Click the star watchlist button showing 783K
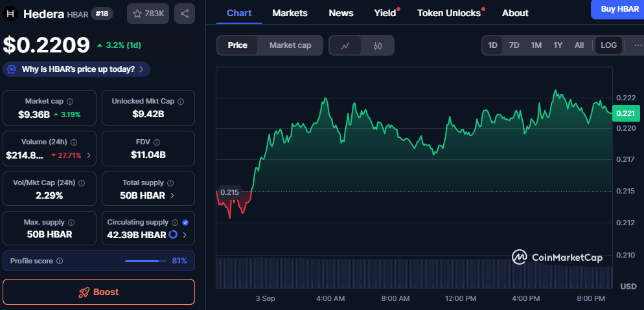This screenshot has width=644, height=310. tap(148, 14)
